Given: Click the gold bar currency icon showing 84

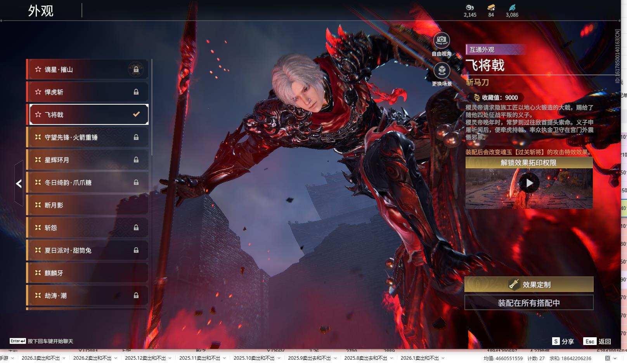Looking at the screenshot, I should tap(491, 7).
